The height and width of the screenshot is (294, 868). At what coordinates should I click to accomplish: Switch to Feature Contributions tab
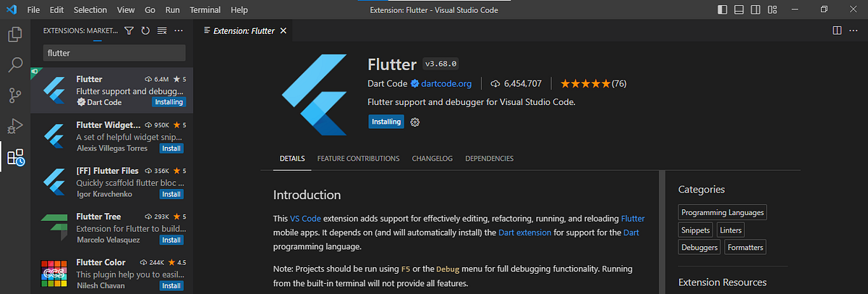coord(358,159)
